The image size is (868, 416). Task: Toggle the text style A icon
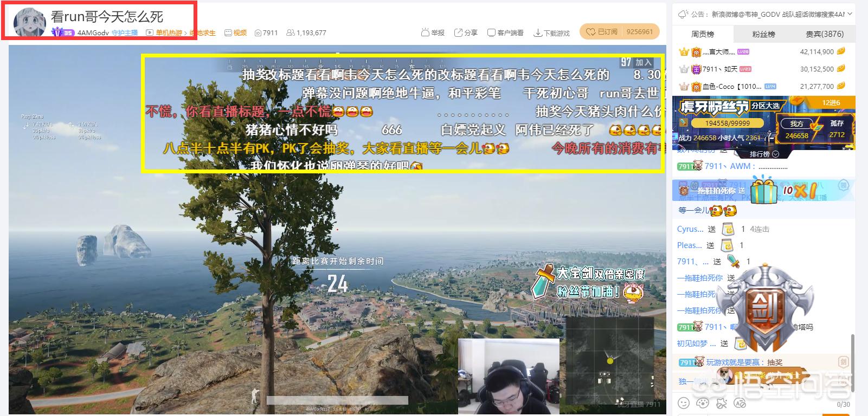click(740, 402)
